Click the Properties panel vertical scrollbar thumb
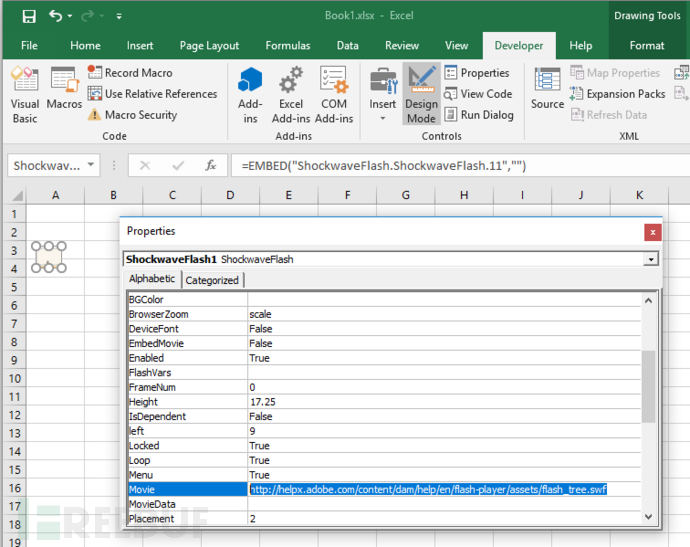 pyautogui.click(x=649, y=386)
